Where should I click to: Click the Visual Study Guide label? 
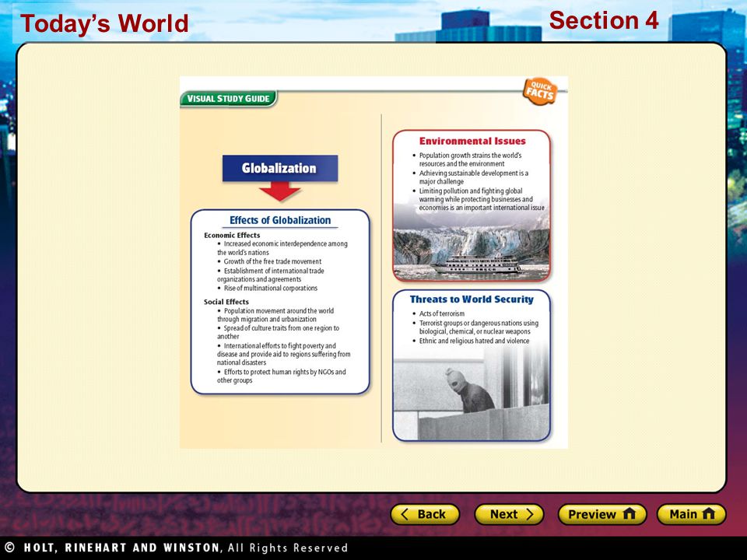(x=228, y=99)
